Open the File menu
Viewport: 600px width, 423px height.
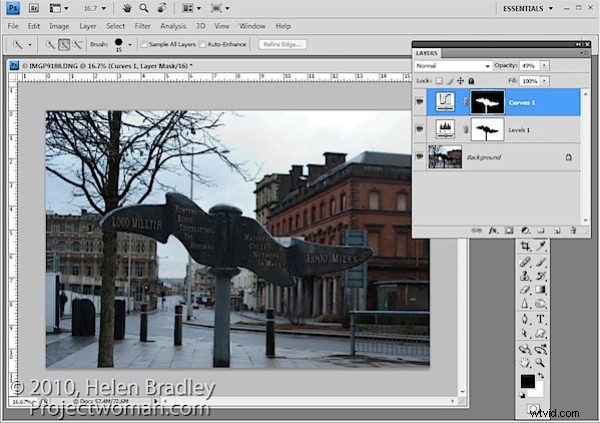pos(13,26)
